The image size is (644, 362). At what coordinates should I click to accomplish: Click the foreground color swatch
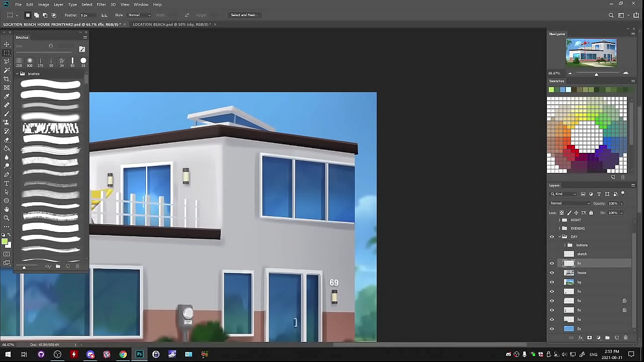pyautogui.click(x=5, y=242)
